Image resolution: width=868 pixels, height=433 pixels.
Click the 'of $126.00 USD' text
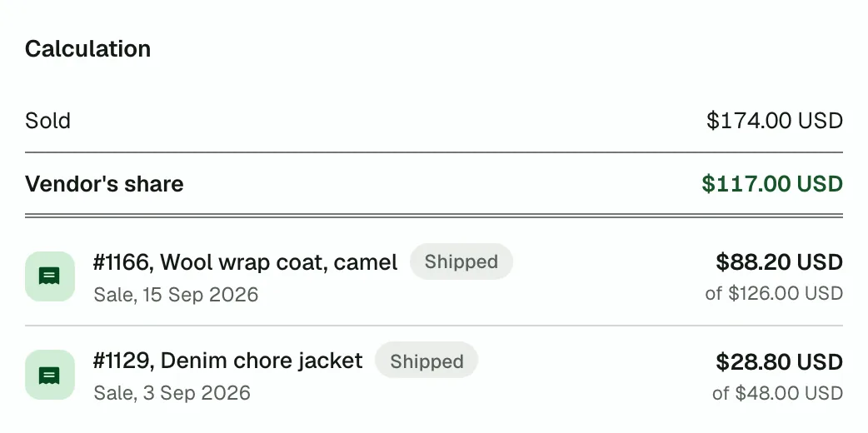[774, 293]
